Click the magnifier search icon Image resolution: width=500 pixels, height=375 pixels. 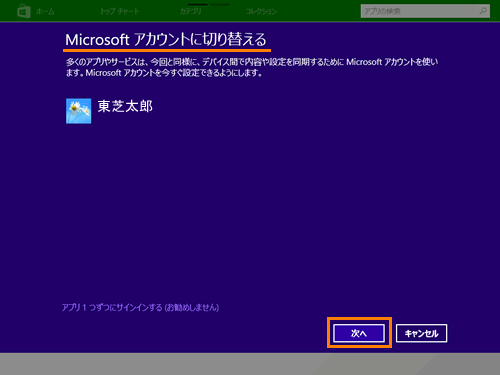tap(483, 11)
